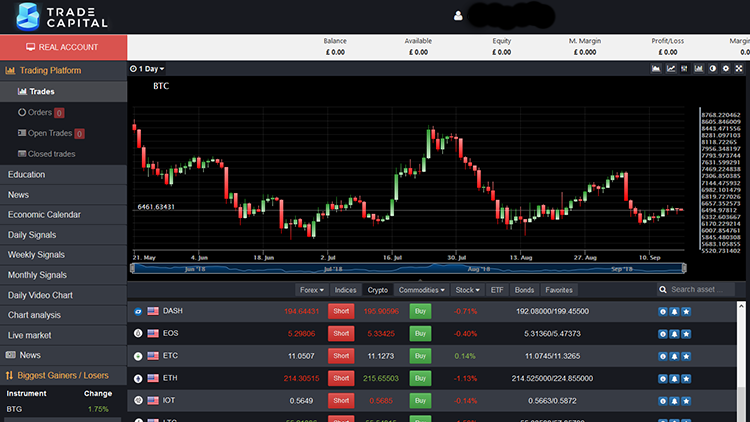This screenshot has height=422, width=750.
Task: Select the area chart type icon
Action: [656, 69]
